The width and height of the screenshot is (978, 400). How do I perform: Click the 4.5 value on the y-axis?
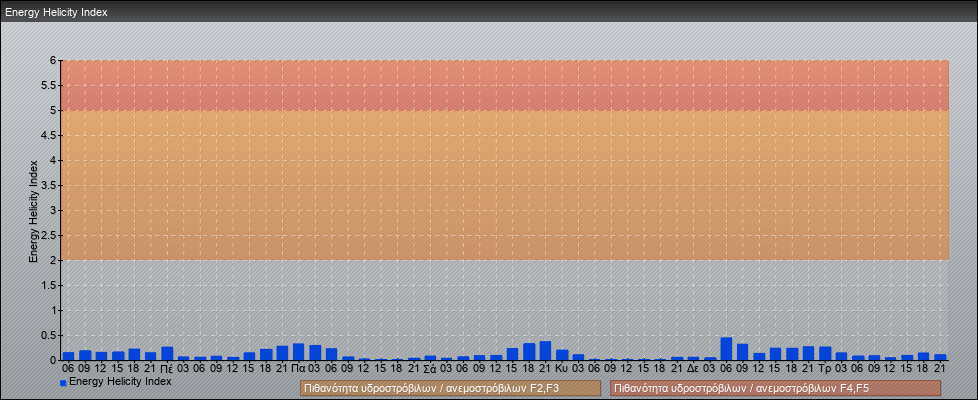coord(49,135)
